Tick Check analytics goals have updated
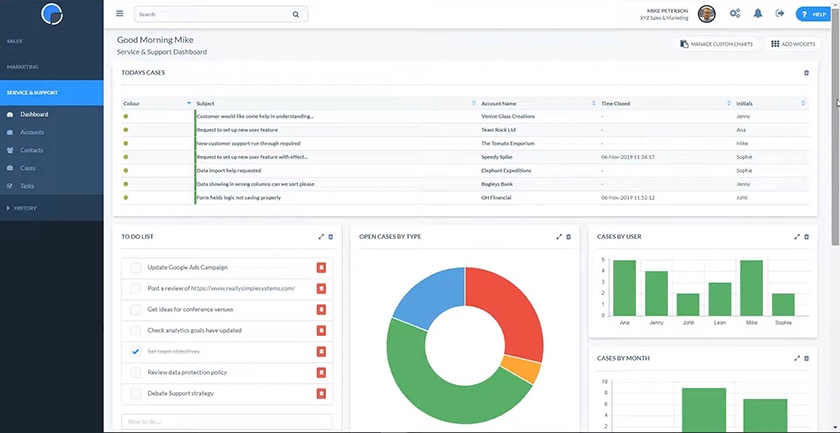 (x=136, y=331)
